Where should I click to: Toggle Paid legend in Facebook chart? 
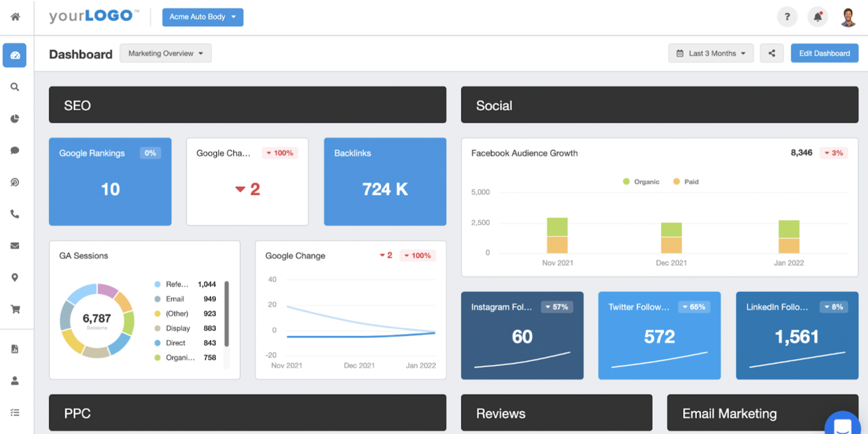(686, 182)
